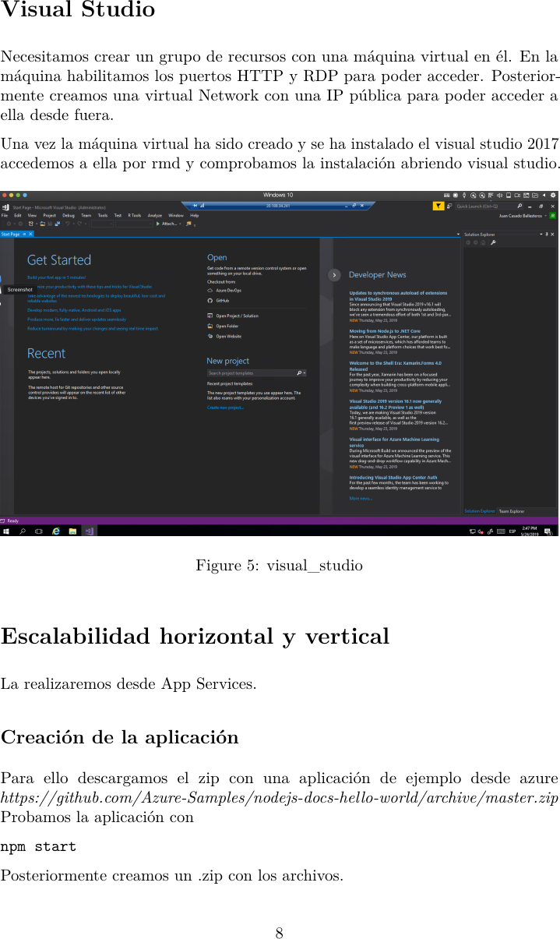Click Build your first app in 5 minutes
Screen dimensions: 560x939
56,277
